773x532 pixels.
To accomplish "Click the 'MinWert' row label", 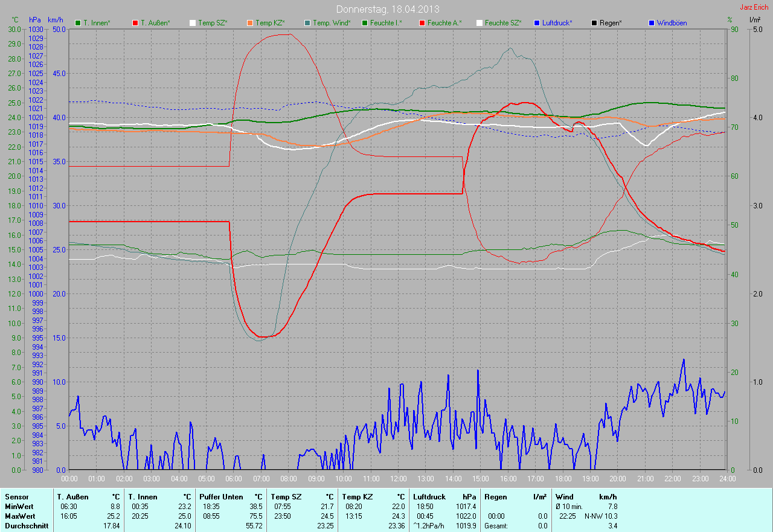I will [19, 506].
